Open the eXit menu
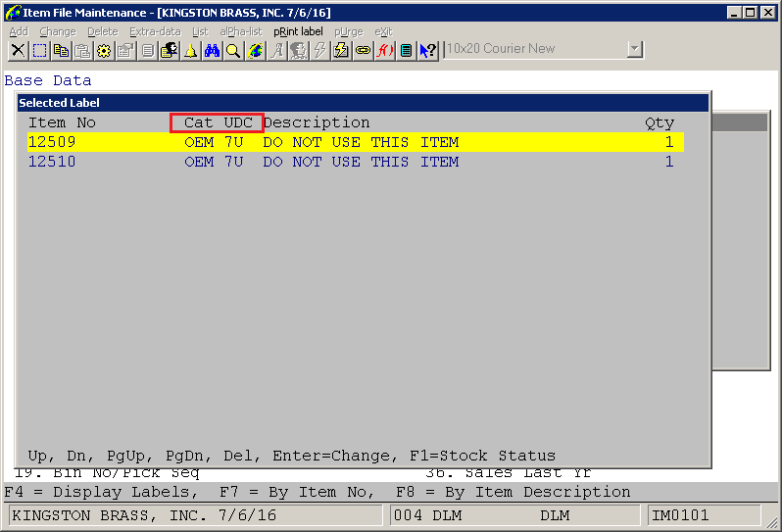The image size is (782, 532). point(383,31)
